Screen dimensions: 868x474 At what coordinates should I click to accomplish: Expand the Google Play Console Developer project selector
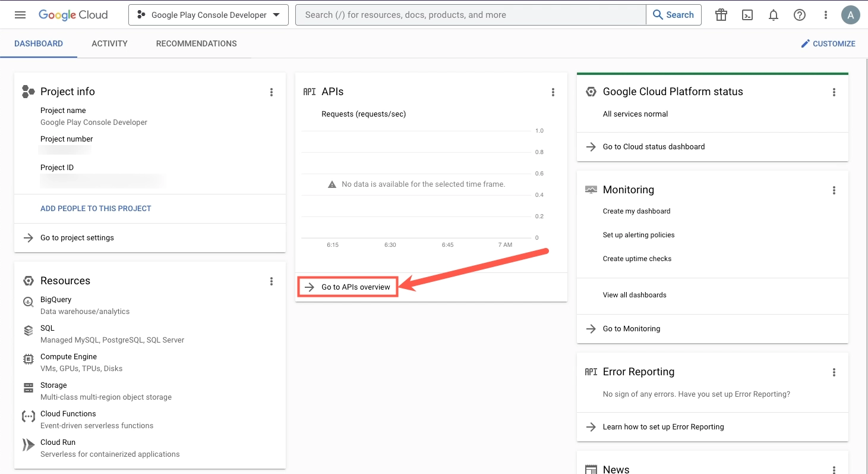coord(209,15)
